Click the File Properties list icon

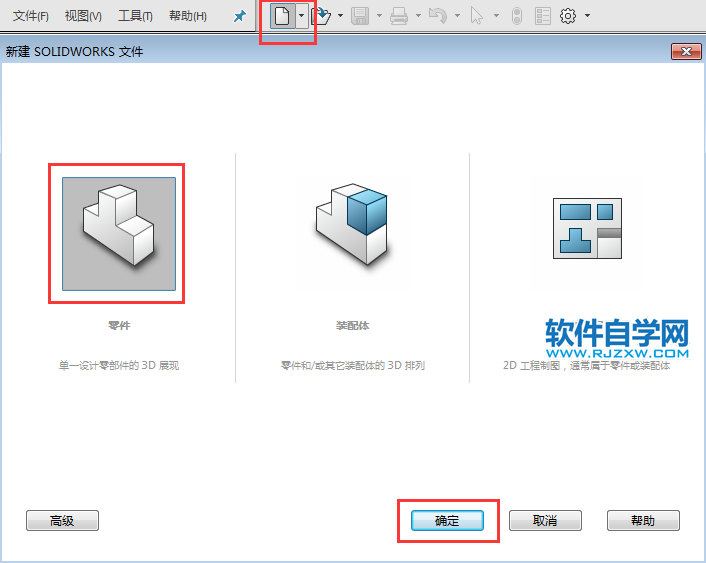coord(543,16)
